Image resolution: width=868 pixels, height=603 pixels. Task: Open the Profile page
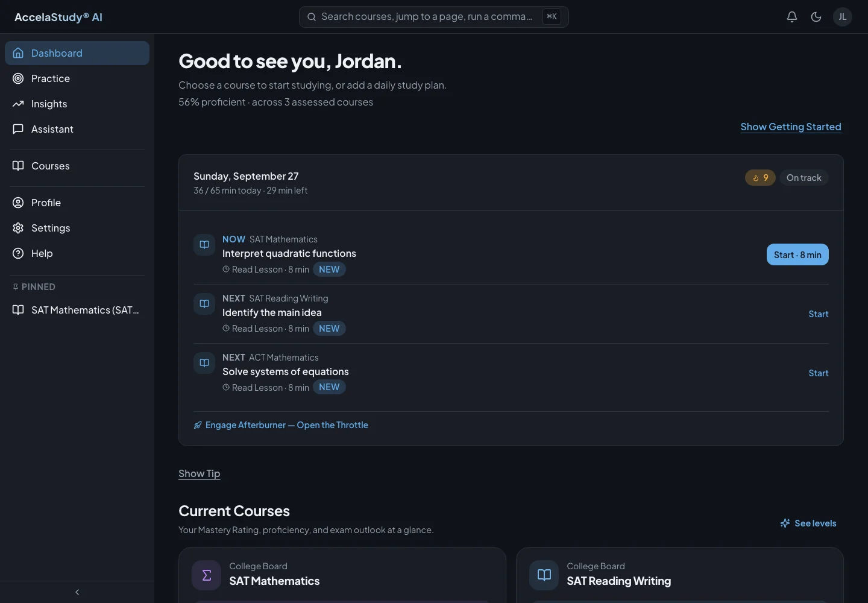(77, 203)
